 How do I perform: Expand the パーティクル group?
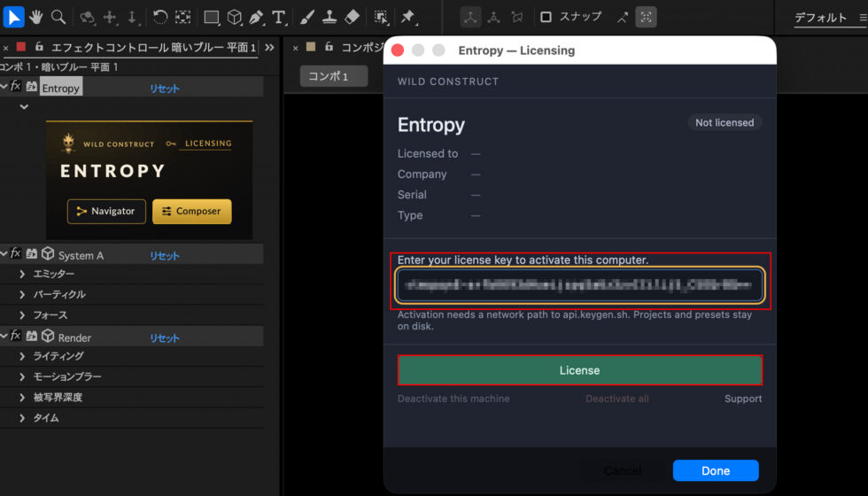(x=22, y=294)
